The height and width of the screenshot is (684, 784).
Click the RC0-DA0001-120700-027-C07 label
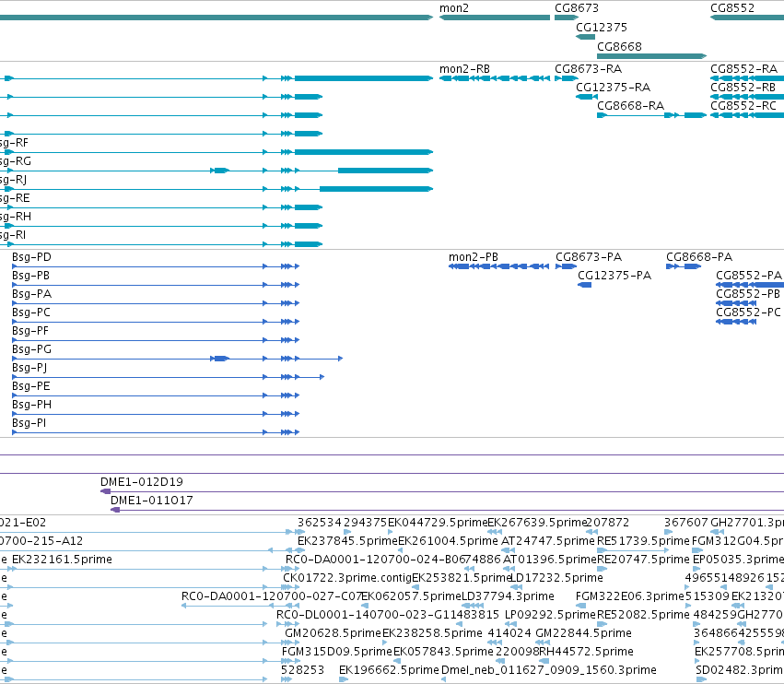pyautogui.click(x=272, y=596)
